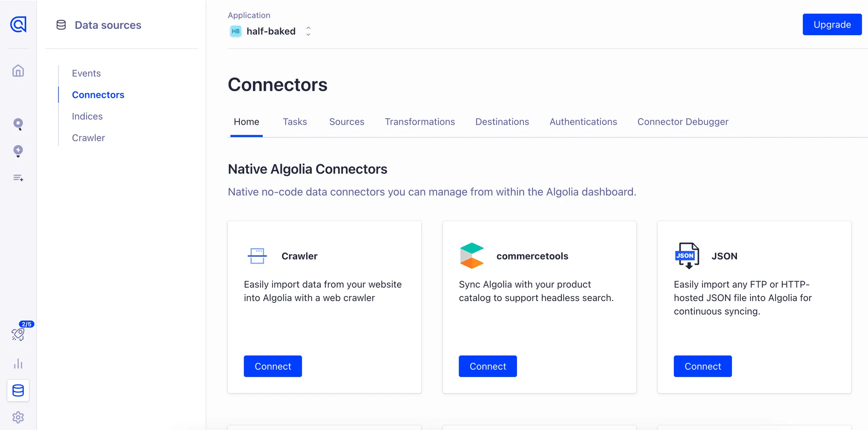
Task: Connect the commercetools connector
Action: [487, 366]
